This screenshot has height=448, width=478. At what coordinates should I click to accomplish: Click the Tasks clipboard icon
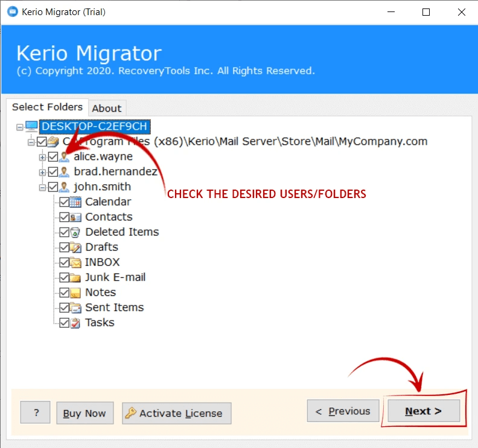pyautogui.click(x=75, y=323)
